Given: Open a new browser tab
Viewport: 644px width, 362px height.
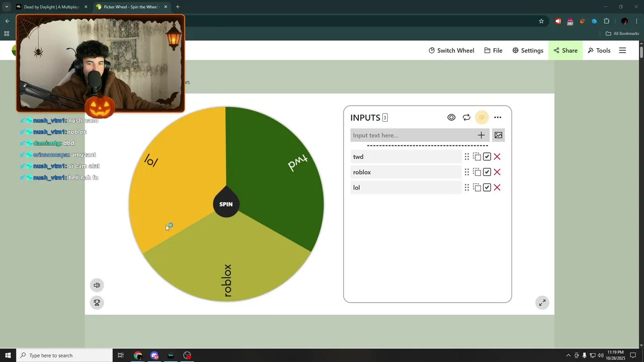Looking at the screenshot, I should 178,7.
